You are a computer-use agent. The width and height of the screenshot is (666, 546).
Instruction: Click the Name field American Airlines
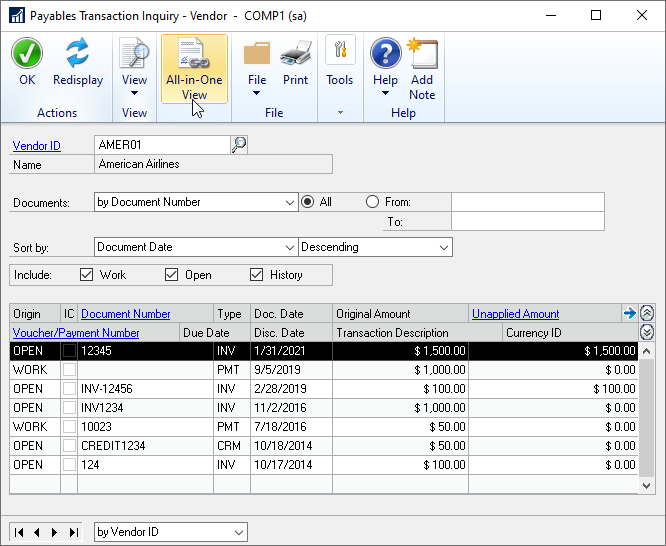coord(213,164)
